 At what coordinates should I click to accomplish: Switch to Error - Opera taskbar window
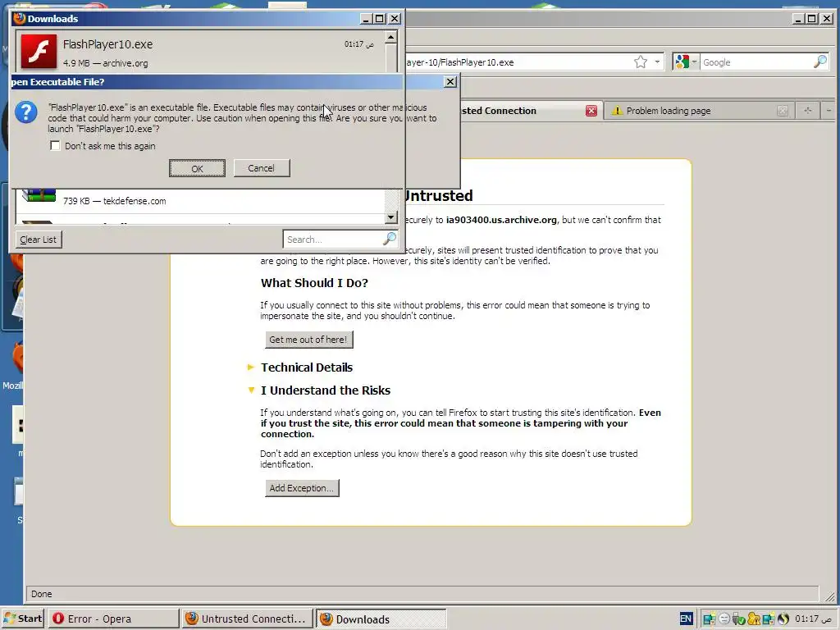point(113,619)
